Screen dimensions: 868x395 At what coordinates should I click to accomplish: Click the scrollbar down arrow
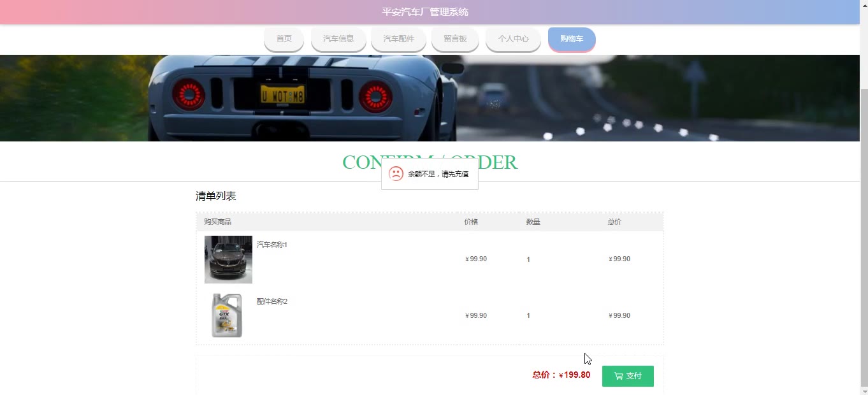[864, 391]
